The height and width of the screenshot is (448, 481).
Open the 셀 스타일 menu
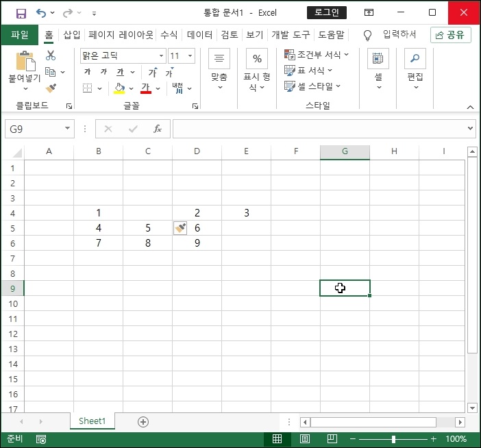[x=312, y=86]
